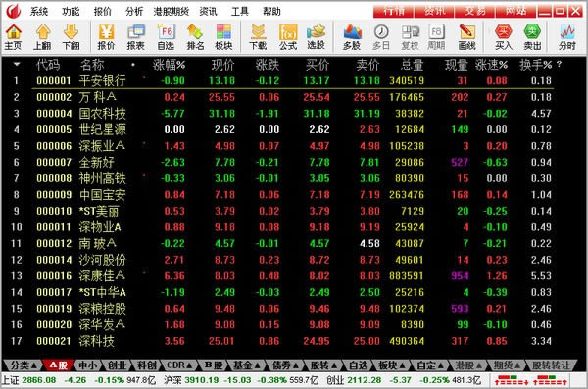Sort by the 涨幅% column header
The width and height of the screenshot is (588, 389).
click(x=169, y=65)
